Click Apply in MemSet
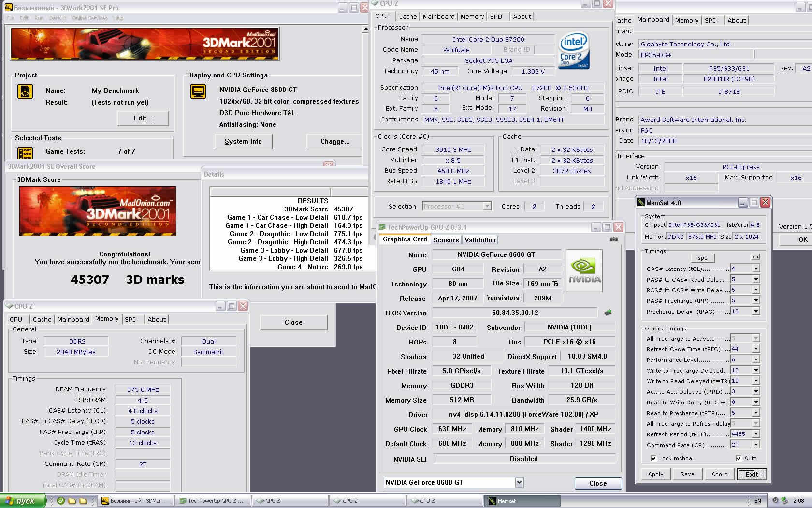812x508 pixels. coord(655,474)
